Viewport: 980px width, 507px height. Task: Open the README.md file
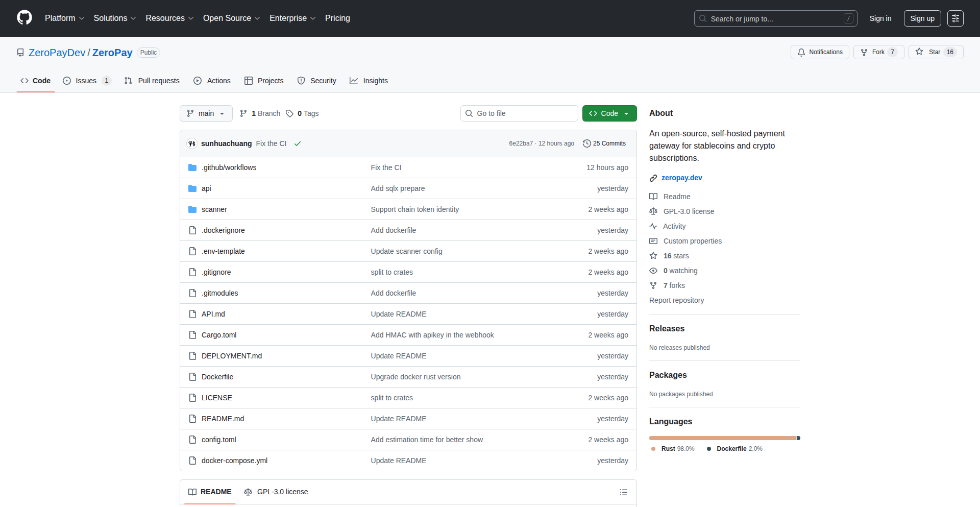223,419
